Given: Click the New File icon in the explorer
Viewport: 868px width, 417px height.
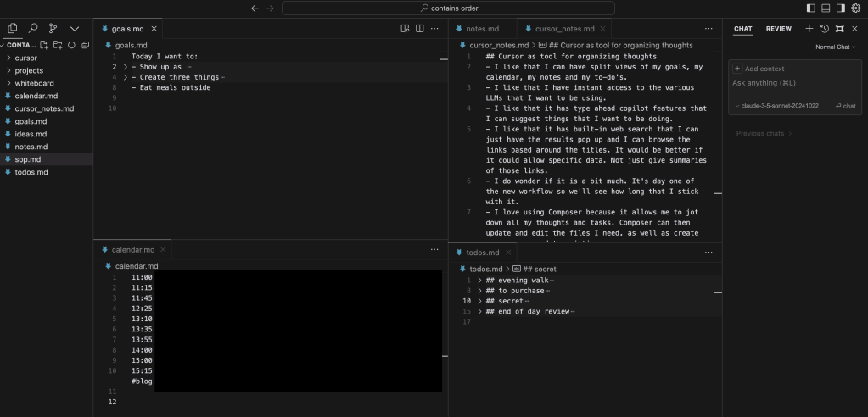Looking at the screenshot, I should (x=45, y=44).
